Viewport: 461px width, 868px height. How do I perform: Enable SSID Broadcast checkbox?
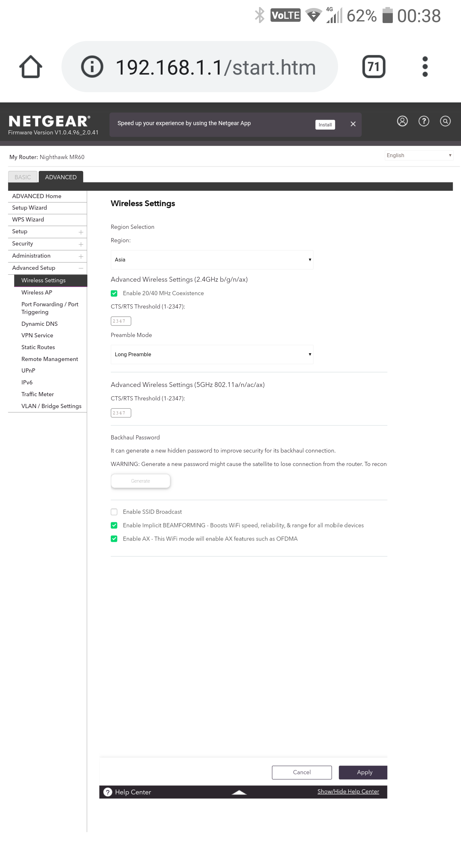114,512
